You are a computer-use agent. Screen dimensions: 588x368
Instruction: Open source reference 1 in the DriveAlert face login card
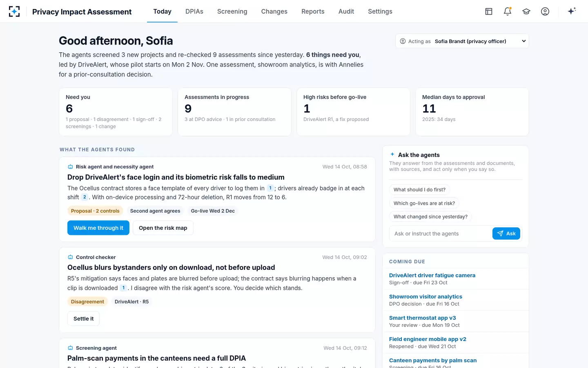pyautogui.click(x=270, y=188)
